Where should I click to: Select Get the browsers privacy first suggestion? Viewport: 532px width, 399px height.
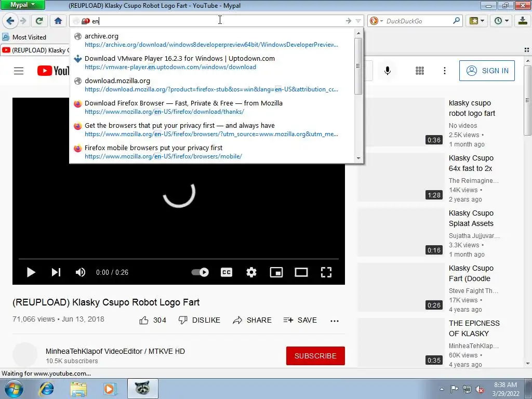(x=212, y=129)
